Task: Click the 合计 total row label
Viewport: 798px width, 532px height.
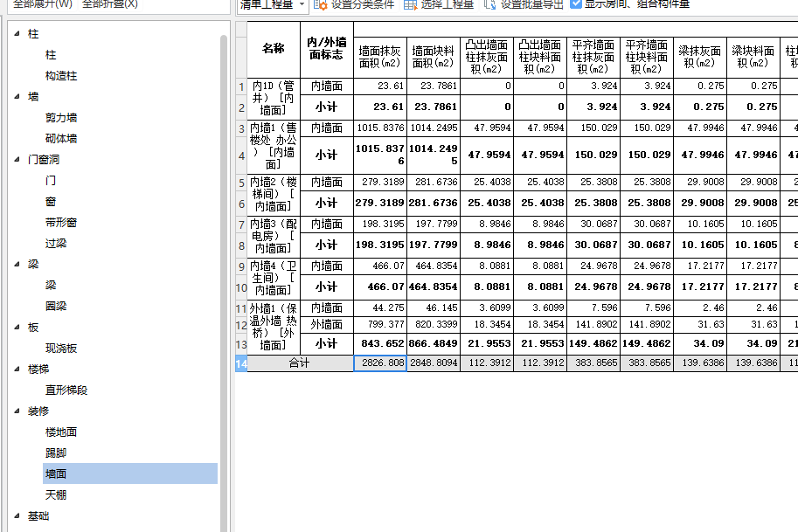Action: point(300,363)
